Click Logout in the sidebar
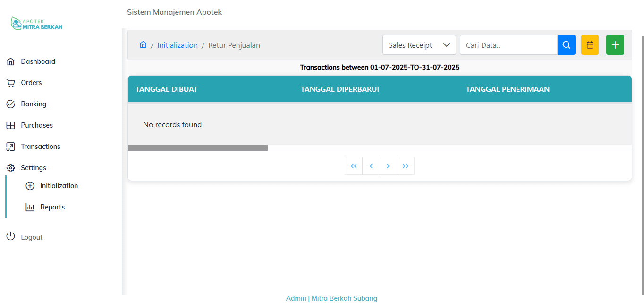Image resolution: width=644 pixels, height=305 pixels. (x=32, y=237)
